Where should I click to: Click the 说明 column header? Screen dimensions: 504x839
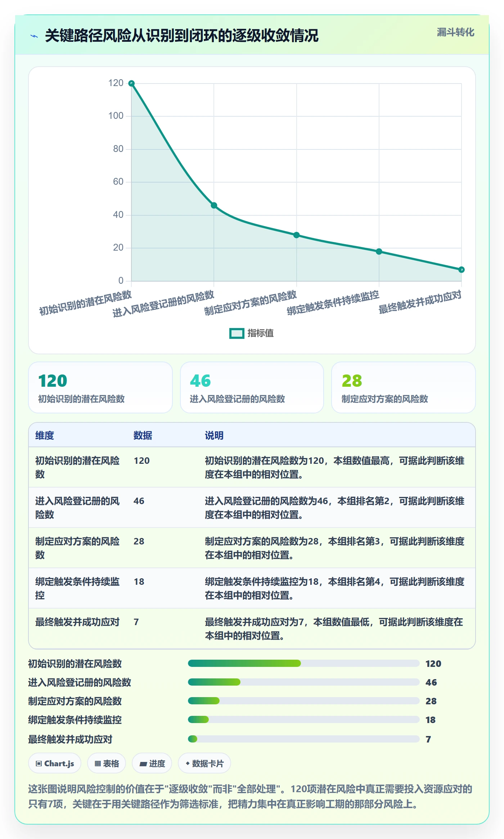214,435
